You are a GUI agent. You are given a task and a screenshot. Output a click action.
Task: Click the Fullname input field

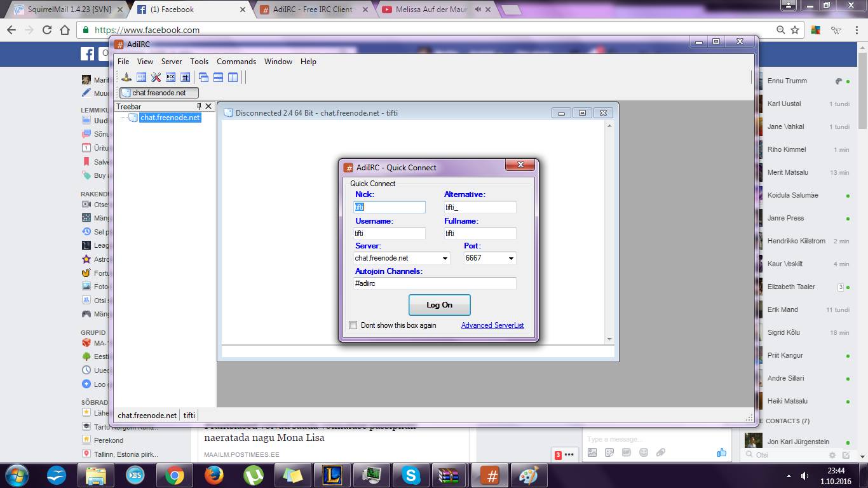(480, 233)
